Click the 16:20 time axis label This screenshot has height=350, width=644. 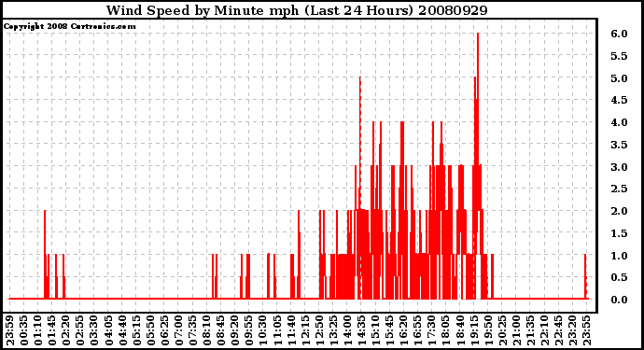[403, 330]
